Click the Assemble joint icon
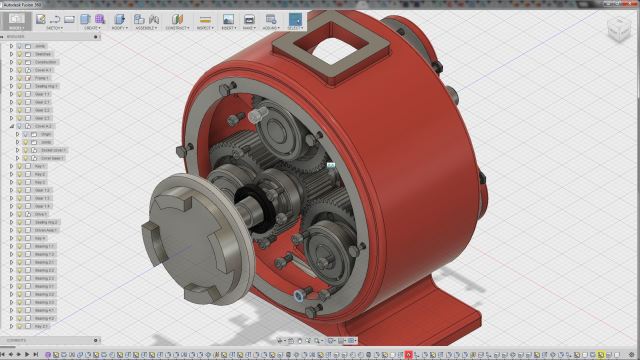The width and height of the screenshot is (640, 360). coord(139,19)
